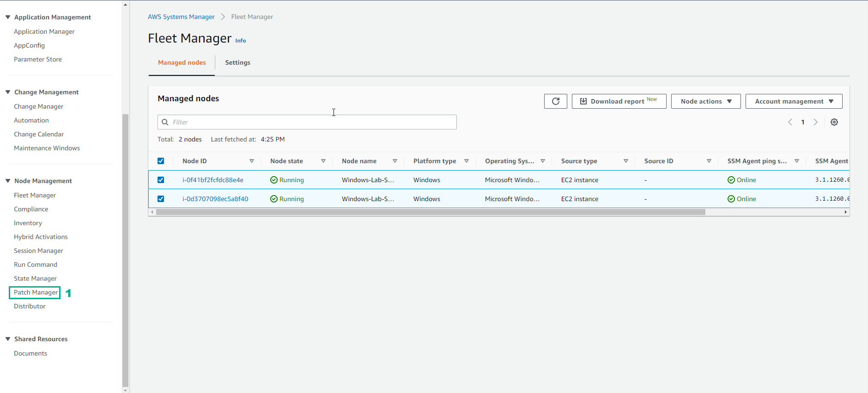Click right arrow of horizontal table scrollbar
This screenshot has width=868, height=393.
click(846, 212)
